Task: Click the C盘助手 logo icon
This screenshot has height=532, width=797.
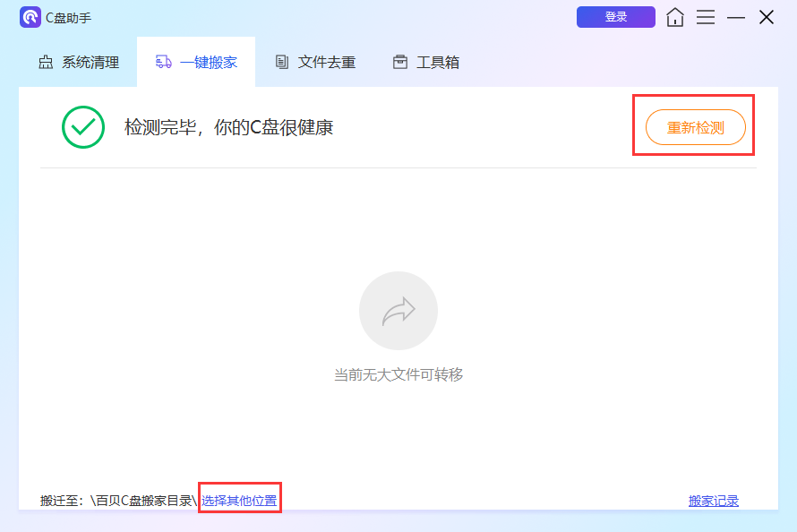Action: click(x=30, y=17)
